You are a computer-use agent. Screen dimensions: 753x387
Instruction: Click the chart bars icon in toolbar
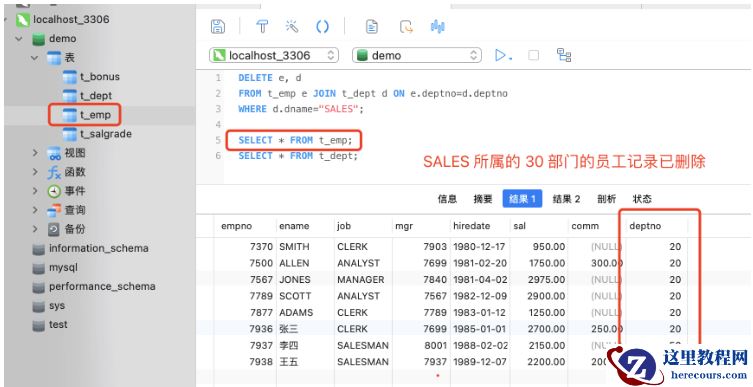tap(437, 26)
